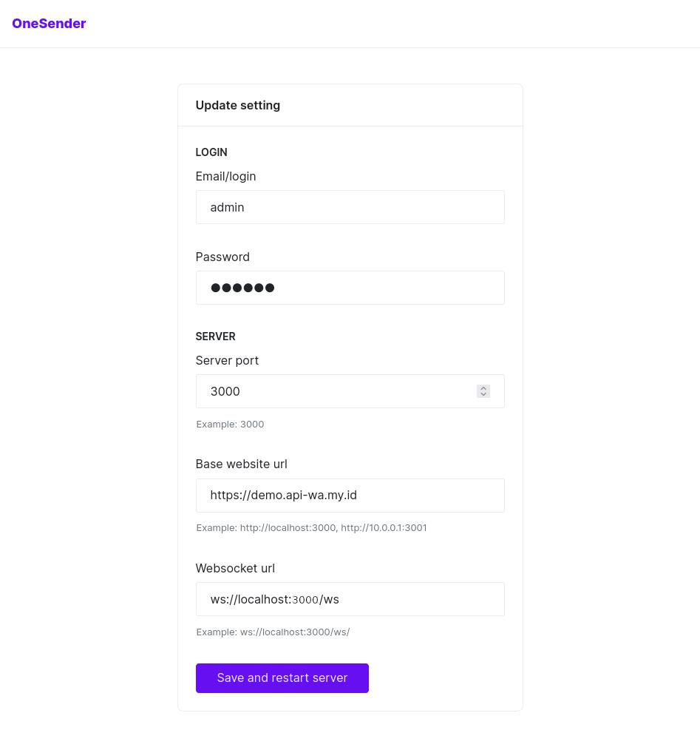Click the Base website url label

(x=242, y=464)
